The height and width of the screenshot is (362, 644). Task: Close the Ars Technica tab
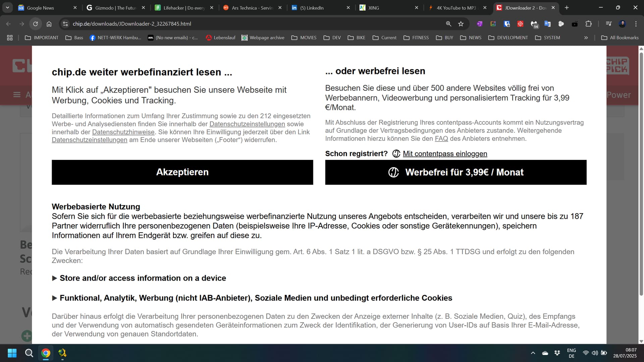click(280, 8)
